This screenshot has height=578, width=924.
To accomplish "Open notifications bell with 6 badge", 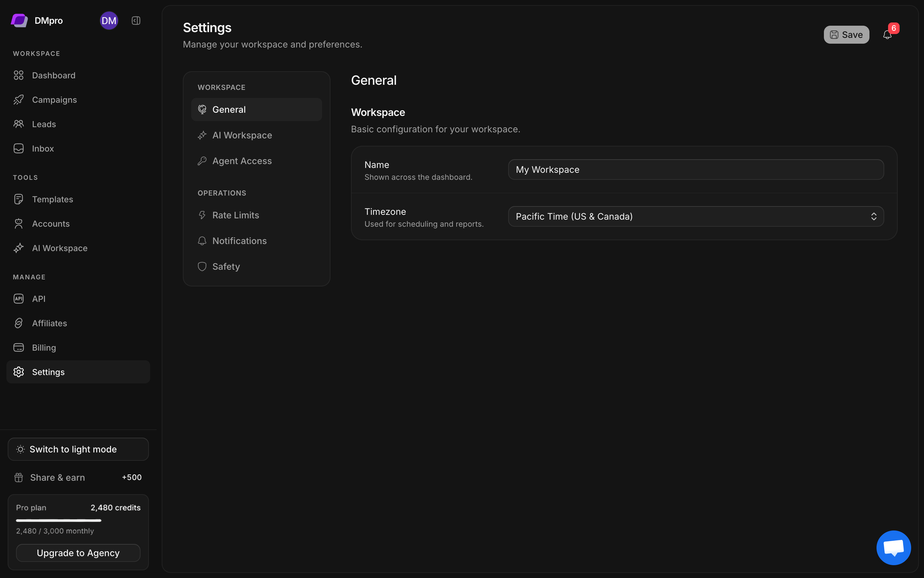I will pyautogui.click(x=887, y=34).
